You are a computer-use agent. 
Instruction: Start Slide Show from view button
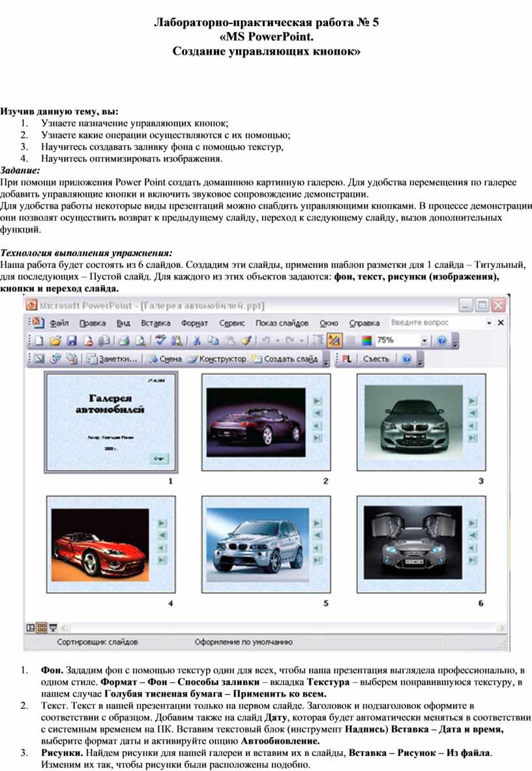[x=53, y=628]
